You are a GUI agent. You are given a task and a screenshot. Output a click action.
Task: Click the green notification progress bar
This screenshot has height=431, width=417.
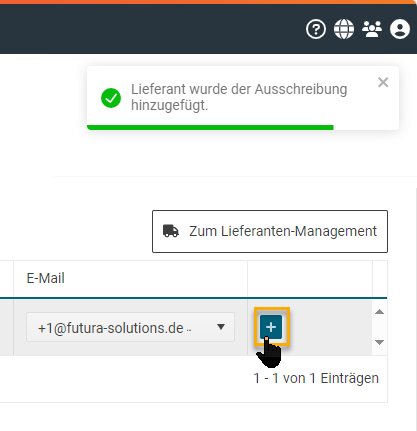pyautogui.click(x=210, y=127)
